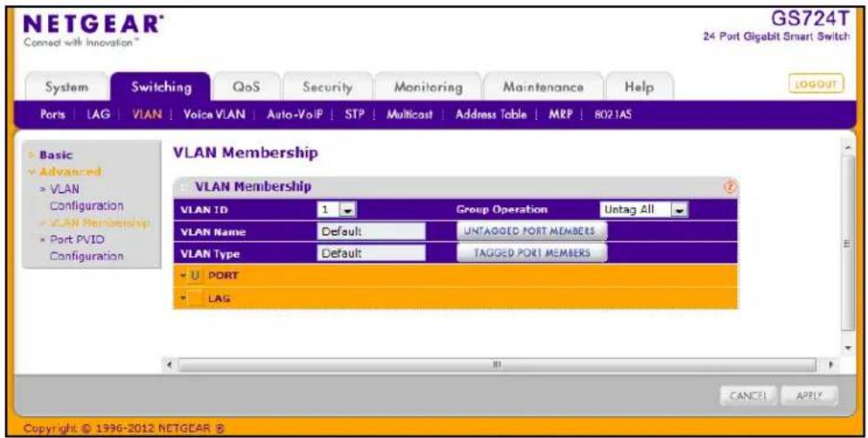868x438 pixels.
Task: Open the Multicast submenu
Action: [410, 115]
